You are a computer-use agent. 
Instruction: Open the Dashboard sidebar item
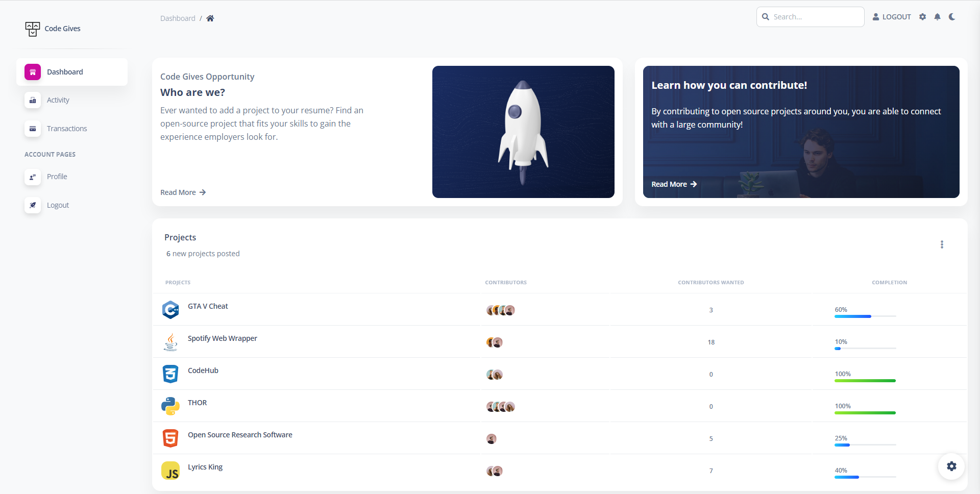pyautogui.click(x=72, y=72)
